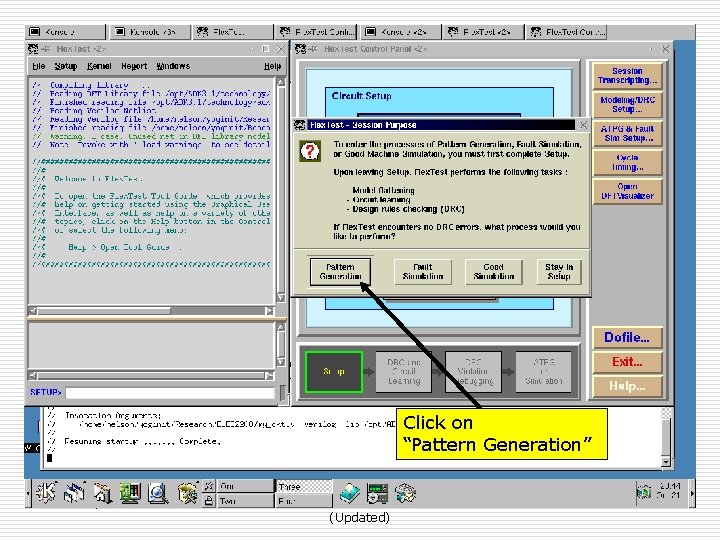720x540 pixels.
Task: Click transcript vertical scrollbar up arrow
Action: coord(281,83)
